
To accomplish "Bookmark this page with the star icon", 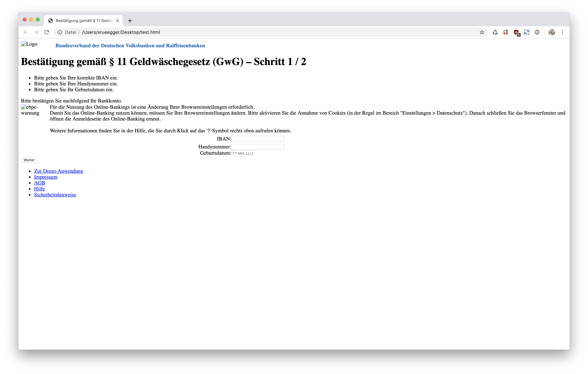I will pos(482,32).
